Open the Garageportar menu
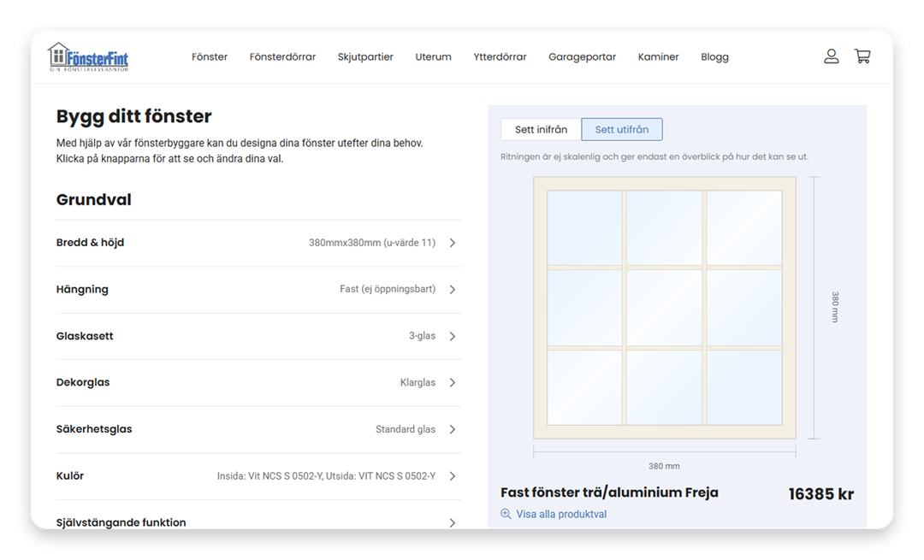The width and height of the screenshot is (924, 560). click(583, 56)
